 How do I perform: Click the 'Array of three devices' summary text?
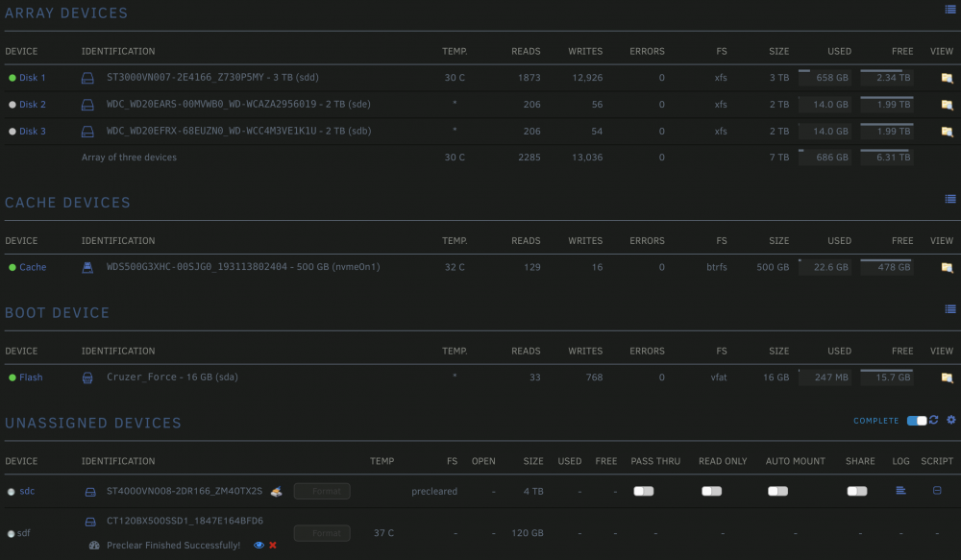(129, 158)
